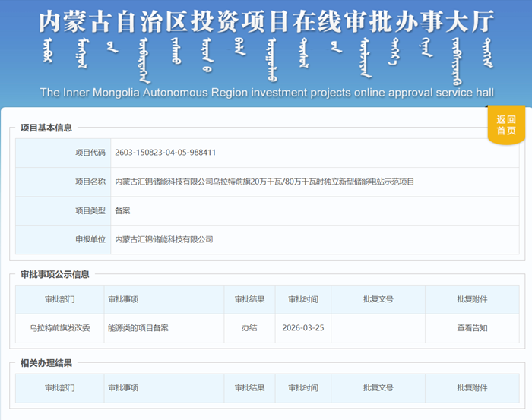The image size is (532, 420).
Task: Click the 项目类型 label cell
Action: click(90, 210)
